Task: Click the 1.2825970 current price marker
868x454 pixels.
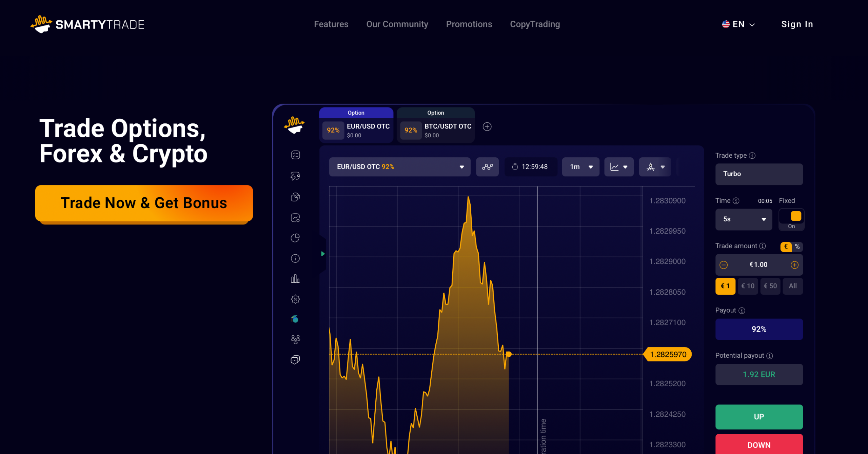Action: pos(668,354)
